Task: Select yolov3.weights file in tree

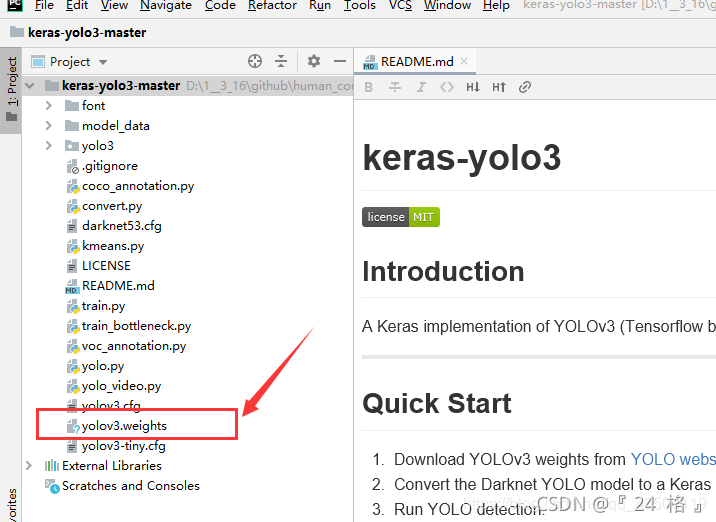Action: pos(124,426)
